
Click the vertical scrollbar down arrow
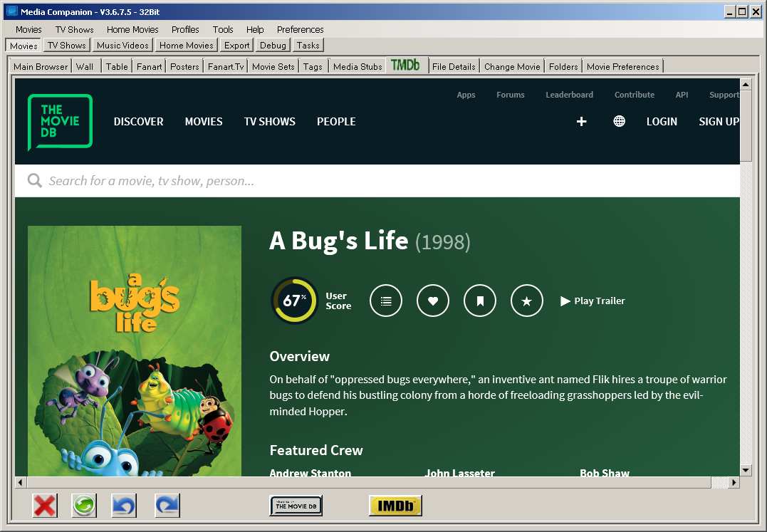coord(746,470)
